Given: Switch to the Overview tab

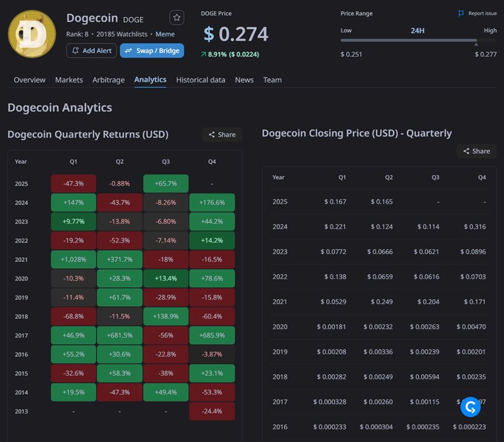Looking at the screenshot, I should (30, 80).
